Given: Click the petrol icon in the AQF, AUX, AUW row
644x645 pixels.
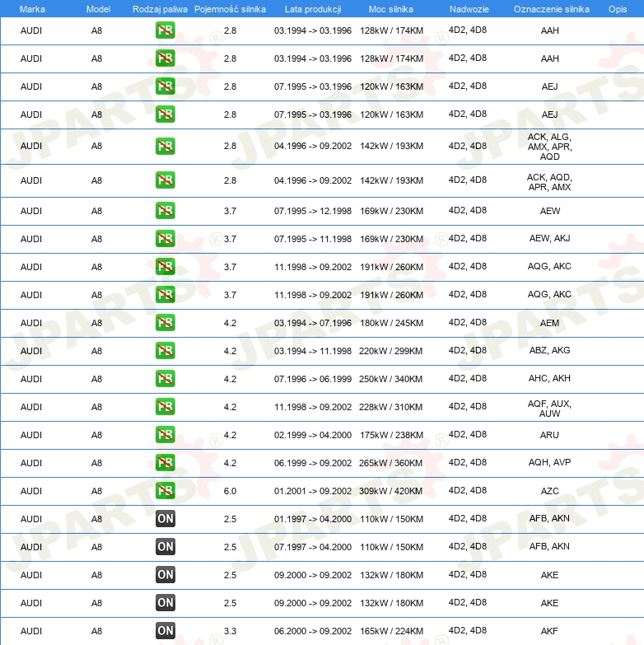Looking at the screenshot, I should click(x=165, y=407).
